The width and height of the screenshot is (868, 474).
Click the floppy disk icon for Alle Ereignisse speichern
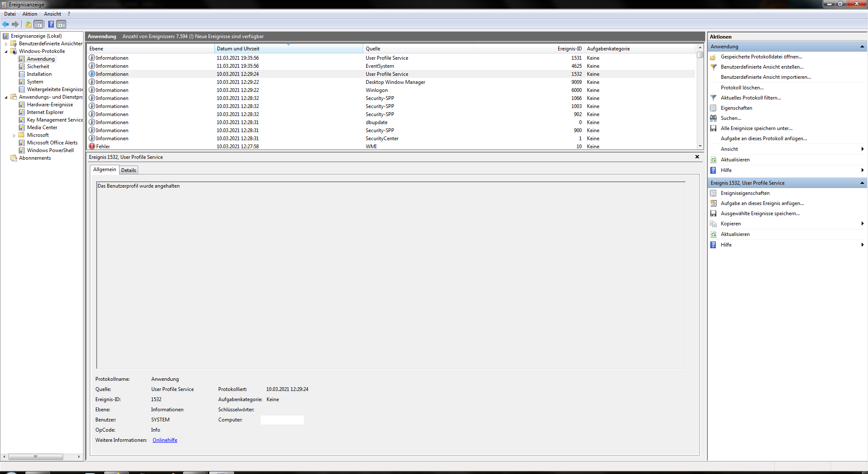coord(713,128)
